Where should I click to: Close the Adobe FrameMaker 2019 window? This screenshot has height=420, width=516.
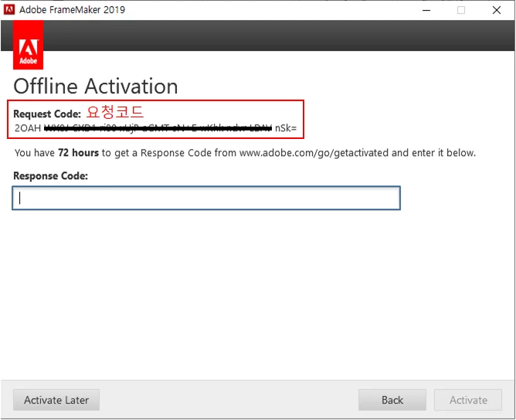pyautogui.click(x=497, y=10)
